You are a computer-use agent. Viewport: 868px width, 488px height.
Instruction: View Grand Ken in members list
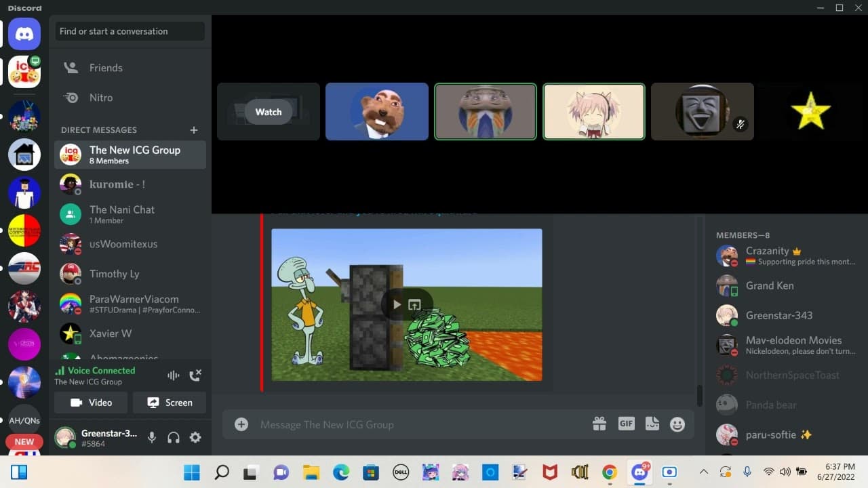pos(787,285)
